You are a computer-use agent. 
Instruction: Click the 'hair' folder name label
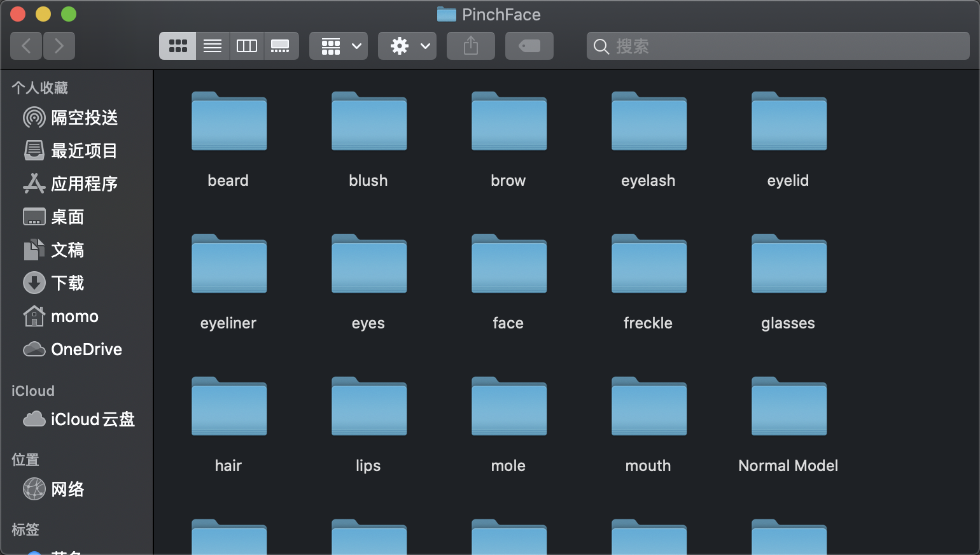(x=228, y=466)
